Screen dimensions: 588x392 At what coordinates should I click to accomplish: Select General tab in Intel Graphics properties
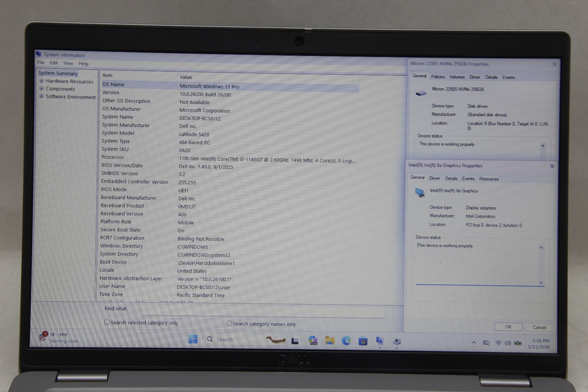(417, 177)
